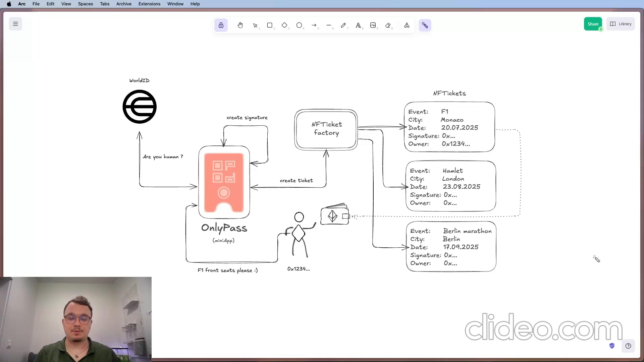Screen dimensions: 644x362
Task: Click the 'NFTickets' heading text
Action: point(449,93)
